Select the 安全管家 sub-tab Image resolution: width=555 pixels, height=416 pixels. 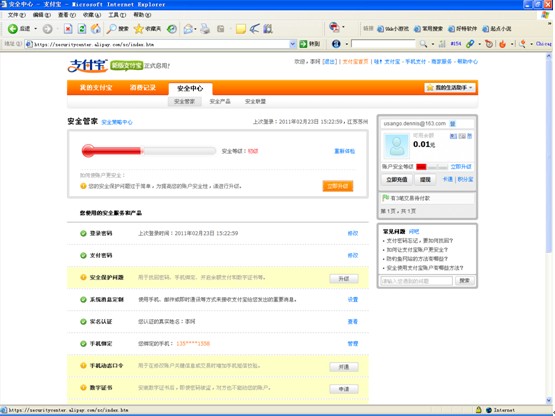click(184, 102)
